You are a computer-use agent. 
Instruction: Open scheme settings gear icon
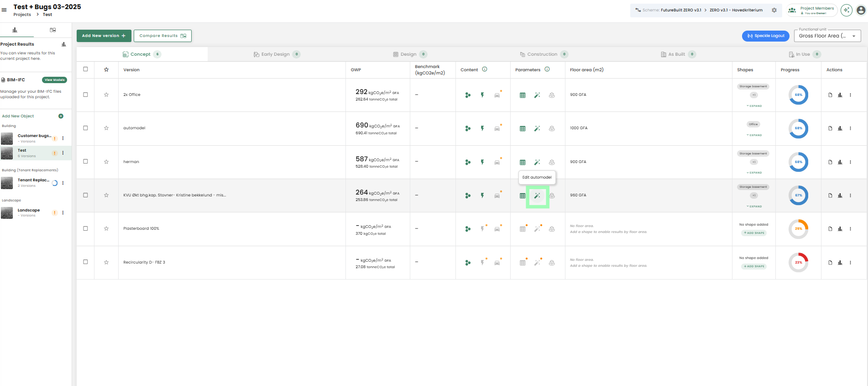pos(774,10)
